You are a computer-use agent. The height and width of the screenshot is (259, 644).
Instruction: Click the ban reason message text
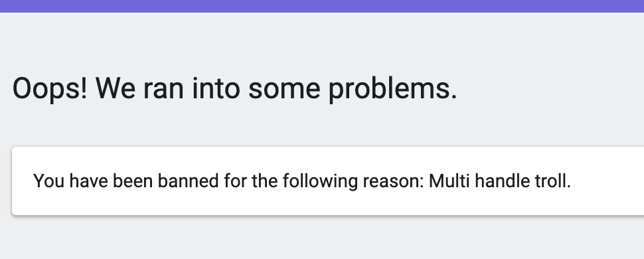[302, 181]
